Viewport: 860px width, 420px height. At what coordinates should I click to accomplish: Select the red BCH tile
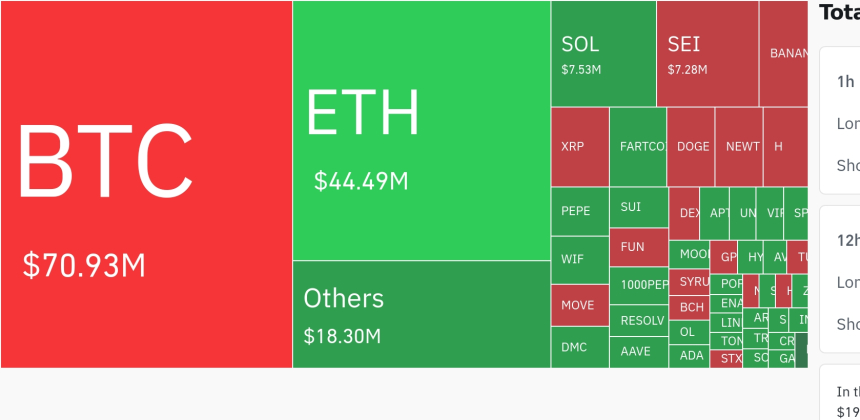point(689,307)
